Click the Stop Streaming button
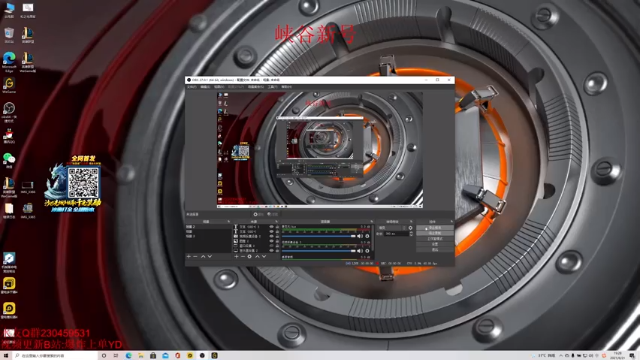The width and height of the screenshot is (640, 360). 435,228
